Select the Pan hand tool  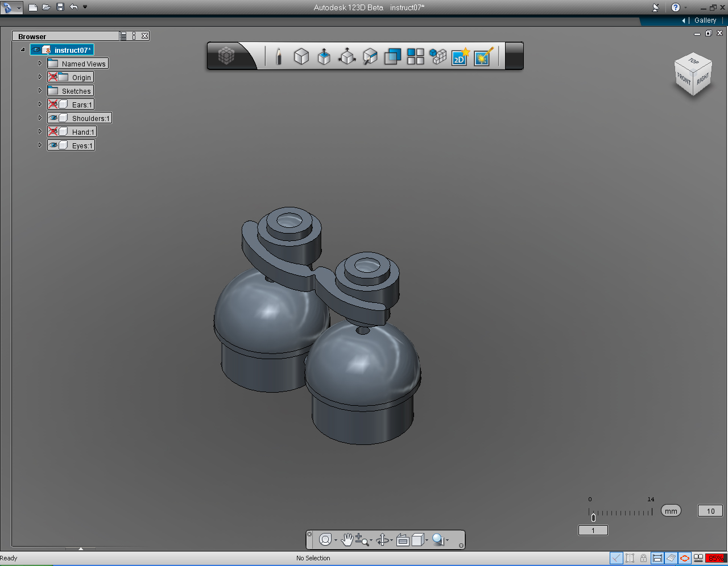(x=347, y=539)
